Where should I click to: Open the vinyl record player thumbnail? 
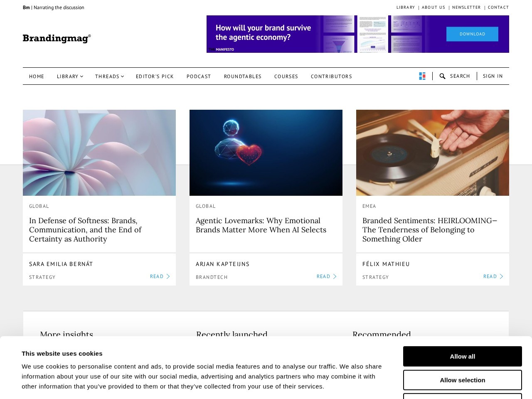pyautogui.click(x=433, y=153)
